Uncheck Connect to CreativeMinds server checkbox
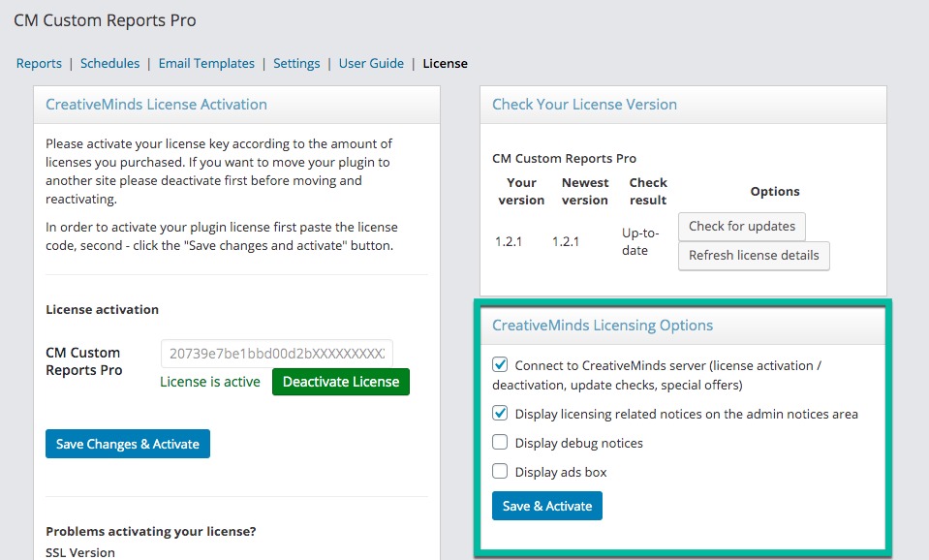This screenshot has width=929, height=560. pyautogui.click(x=500, y=364)
